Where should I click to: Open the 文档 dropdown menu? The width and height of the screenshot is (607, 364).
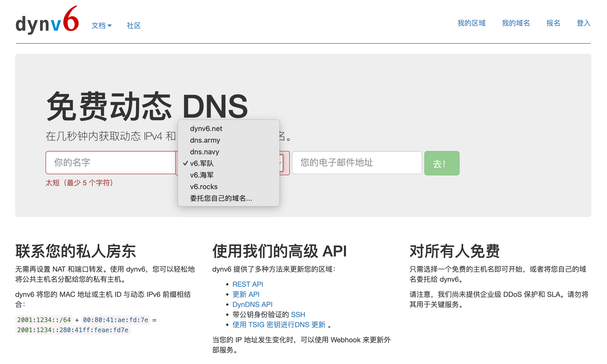(102, 25)
